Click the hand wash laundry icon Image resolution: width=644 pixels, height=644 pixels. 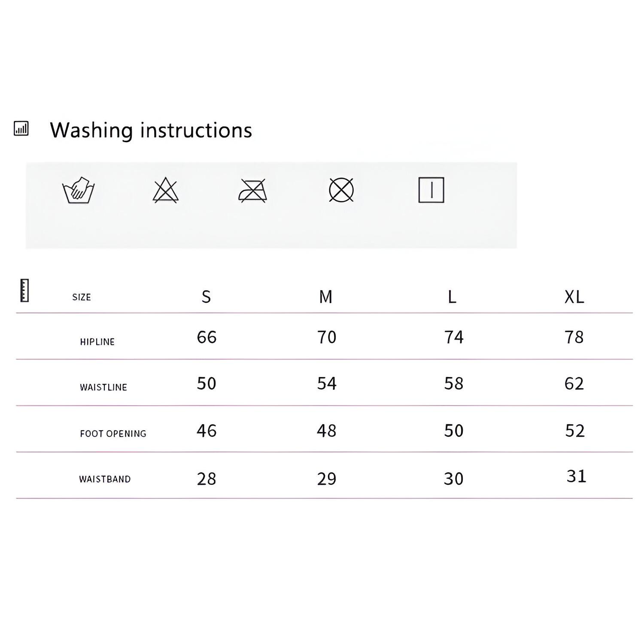(x=79, y=190)
